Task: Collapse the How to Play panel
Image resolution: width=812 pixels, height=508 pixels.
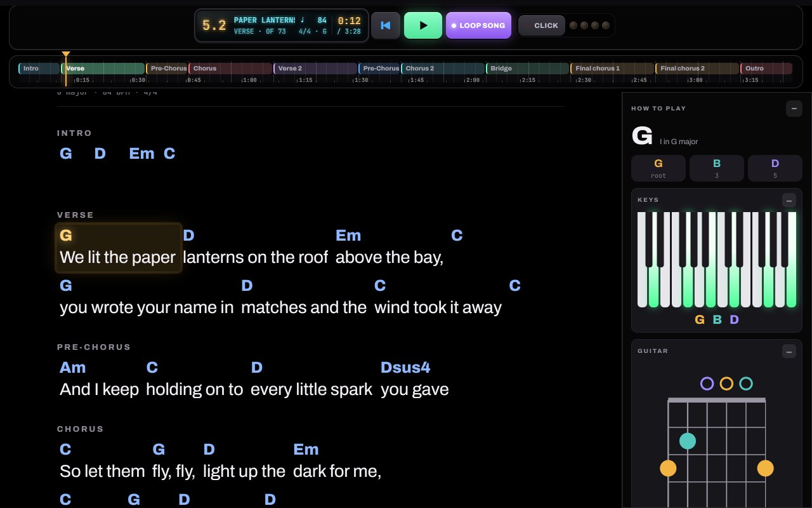Action: point(794,109)
